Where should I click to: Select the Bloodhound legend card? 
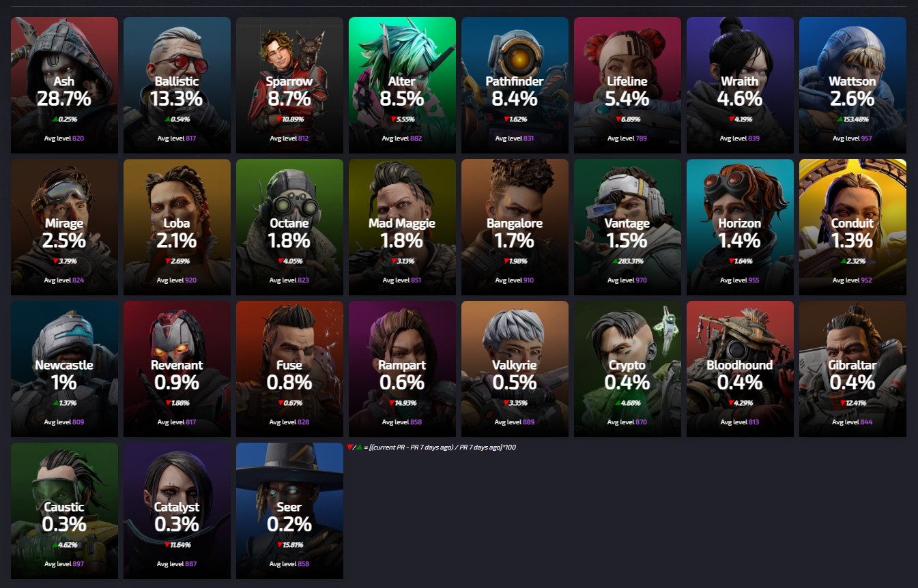click(740, 369)
